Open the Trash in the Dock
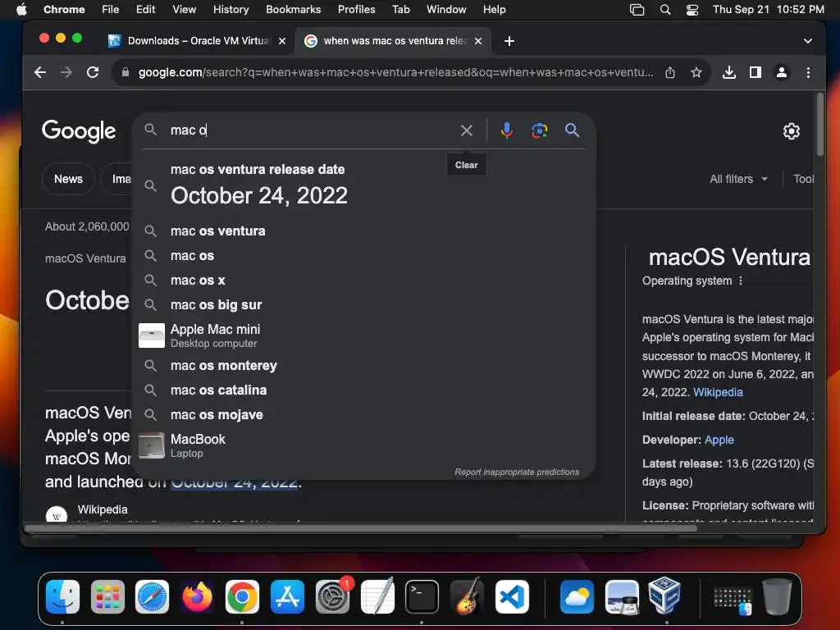The image size is (840, 630). (777, 596)
